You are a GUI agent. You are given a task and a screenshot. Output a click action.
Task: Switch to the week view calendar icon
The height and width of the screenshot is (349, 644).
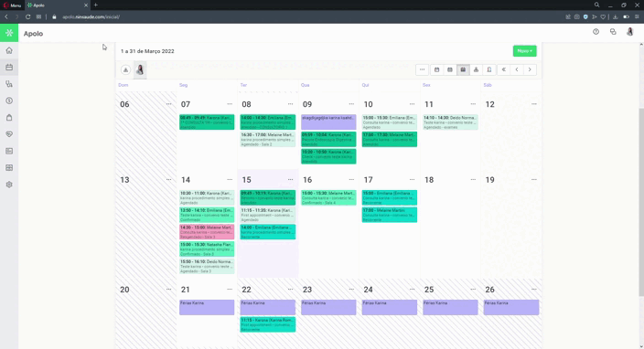tap(450, 69)
